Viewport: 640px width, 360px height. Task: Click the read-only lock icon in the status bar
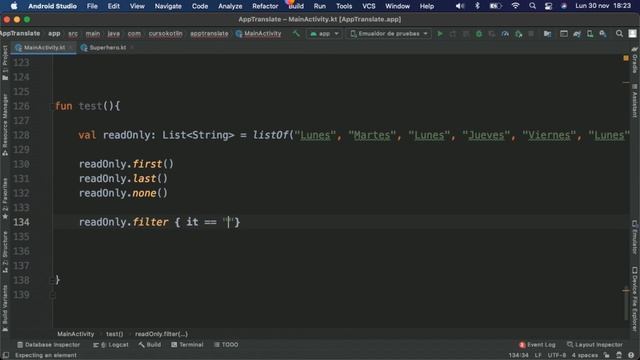(607, 356)
